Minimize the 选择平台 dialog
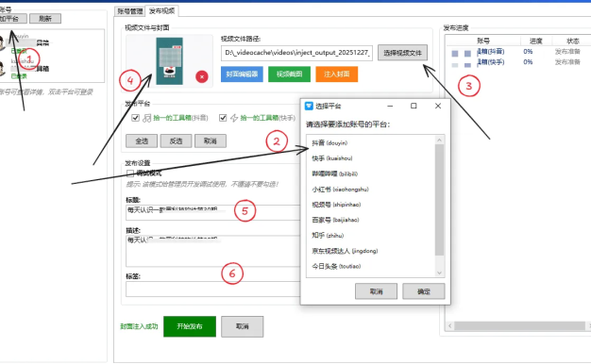 390,107
